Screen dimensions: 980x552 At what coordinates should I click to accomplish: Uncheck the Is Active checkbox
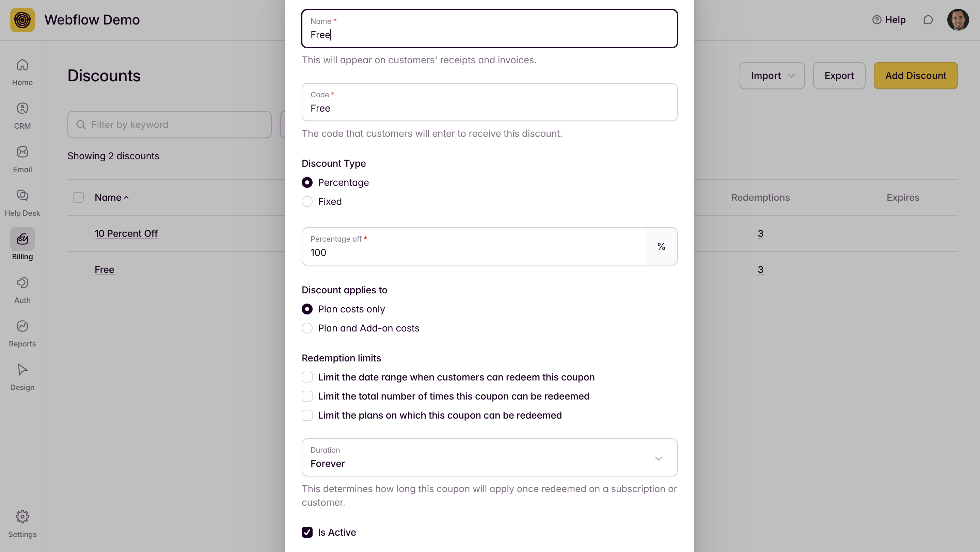pos(307,532)
